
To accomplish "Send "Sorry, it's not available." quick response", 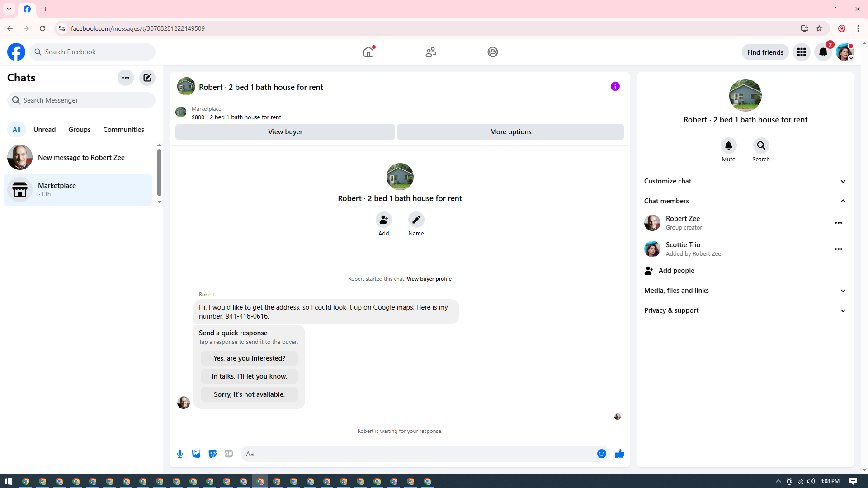I will tap(249, 394).
